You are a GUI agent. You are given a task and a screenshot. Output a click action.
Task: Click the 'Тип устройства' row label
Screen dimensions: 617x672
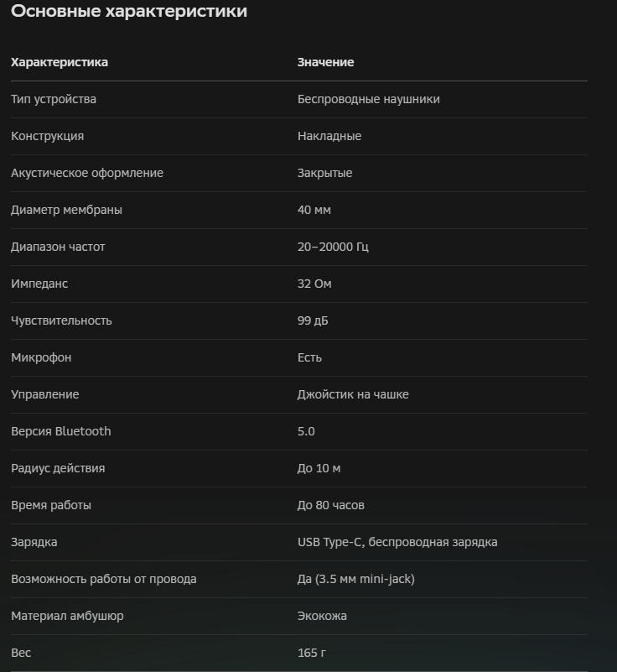pos(54,99)
